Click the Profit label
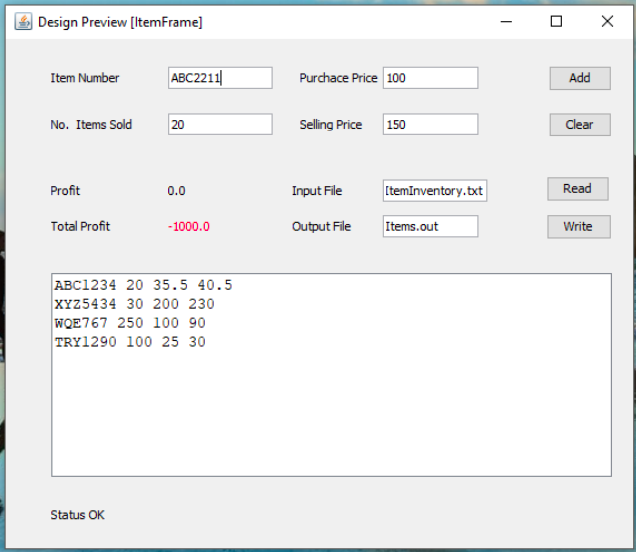The height and width of the screenshot is (552, 636). [65, 191]
